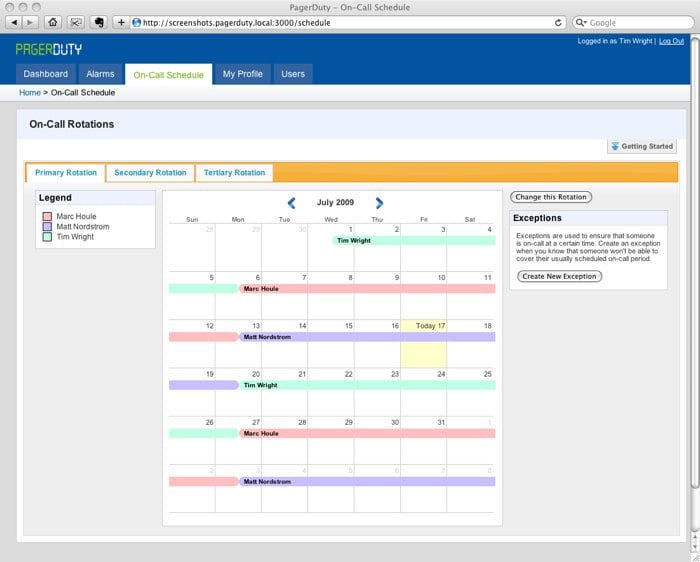Screen dimensions: 700x562
Task: Go to My Profile tab
Action: coord(243,74)
